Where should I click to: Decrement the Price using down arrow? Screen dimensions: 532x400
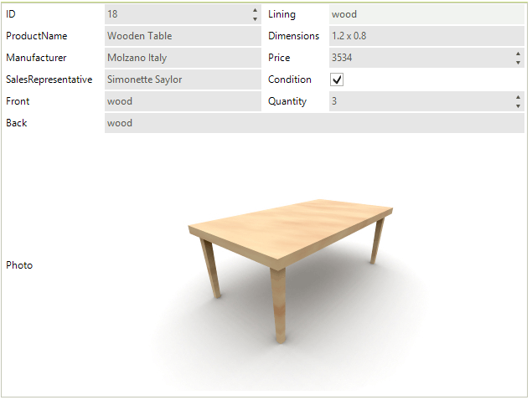(x=518, y=63)
